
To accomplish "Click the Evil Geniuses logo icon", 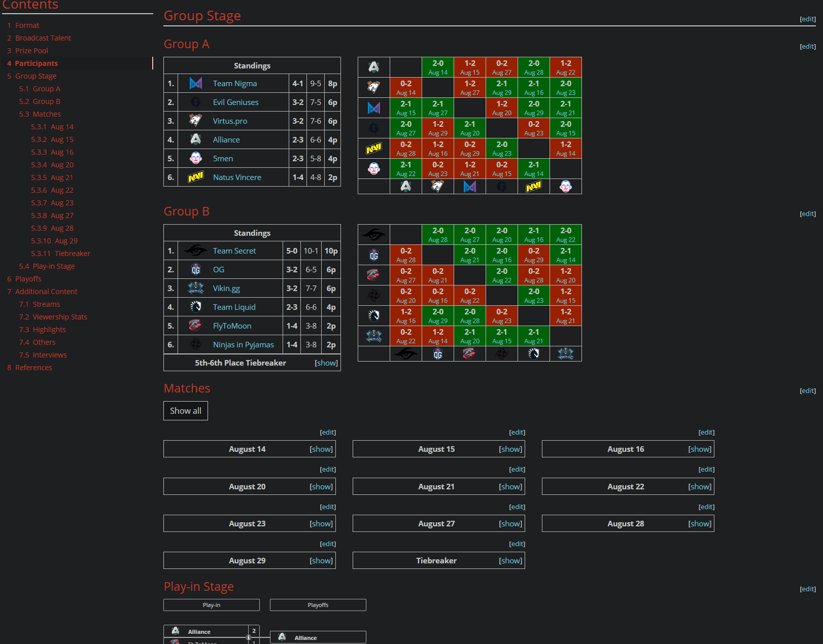I will pos(195,102).
